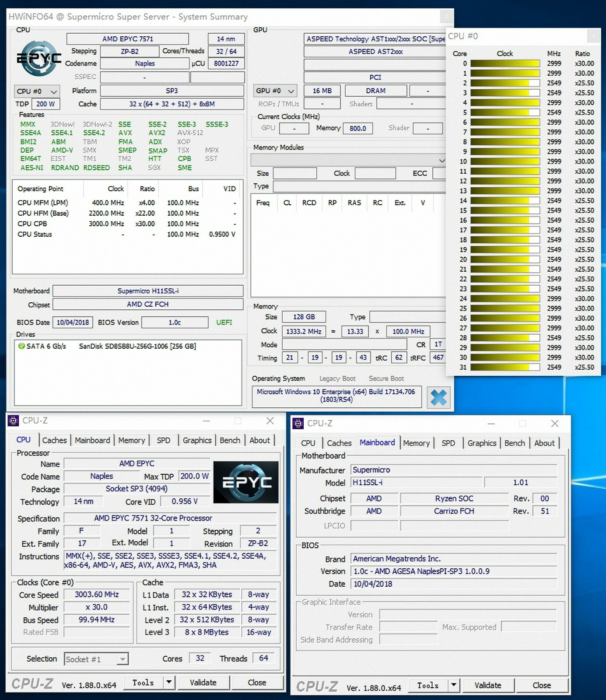
Task: Click the 1333.2 MHz memory clock value
Action: [x=304, y=331]
